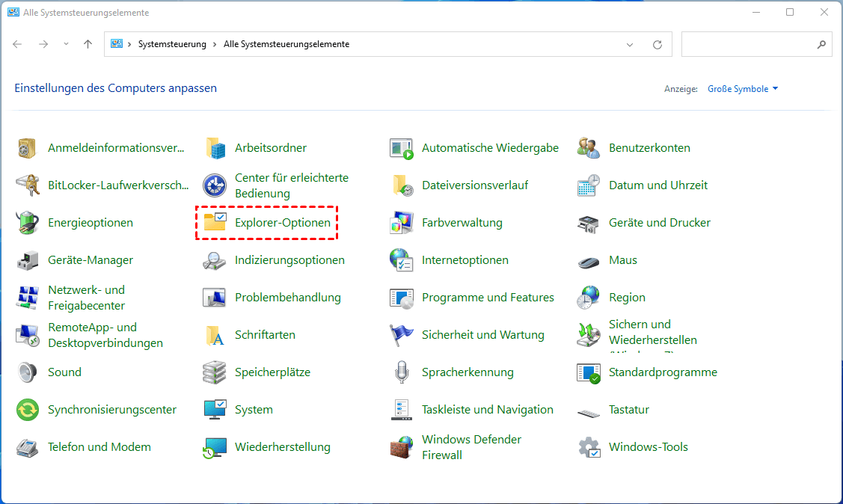Open the Center für erleichterte Bedienung icon
Screen dimensions: 843x504
pyautogui.click(x=215, y=185)
